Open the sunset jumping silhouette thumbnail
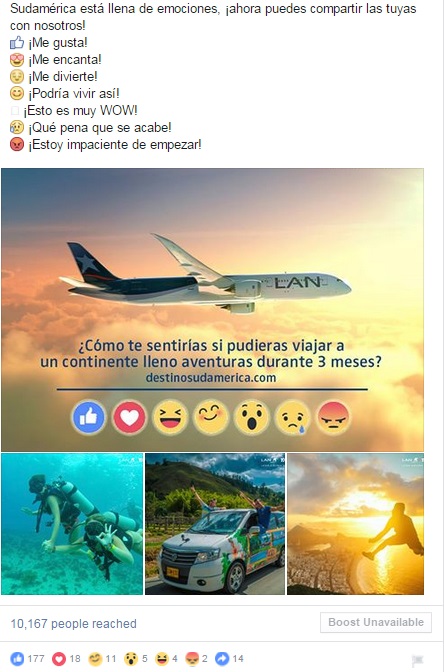This screenshot has height=672, width=444. [355, 524]
